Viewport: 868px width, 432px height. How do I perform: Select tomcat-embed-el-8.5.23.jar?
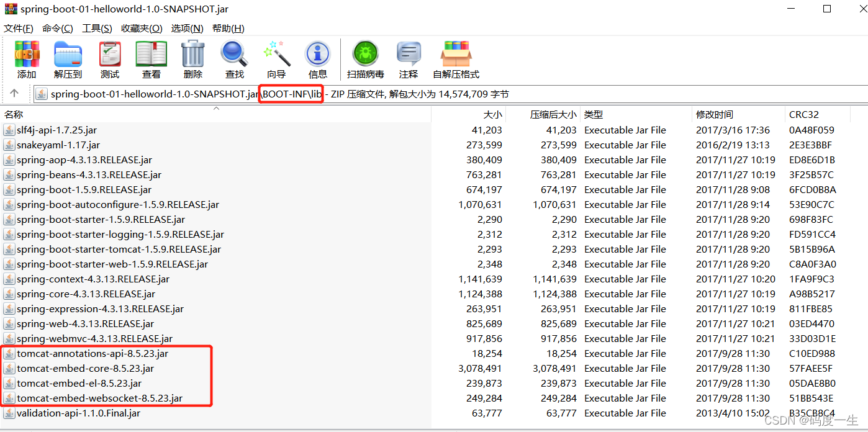[79, 384]
